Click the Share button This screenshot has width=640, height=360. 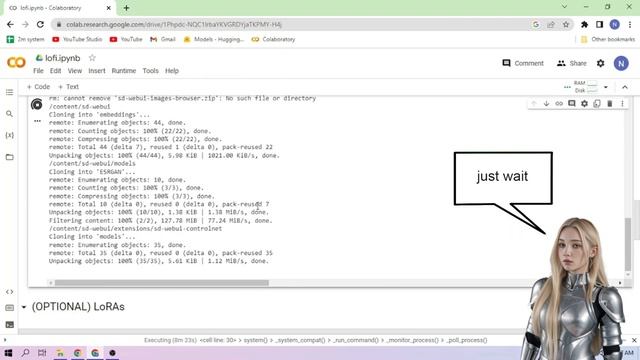(x=571, y=63)
